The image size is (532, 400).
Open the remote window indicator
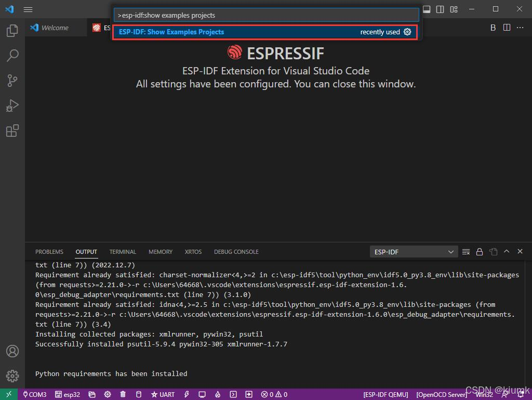tap(9, 394)
